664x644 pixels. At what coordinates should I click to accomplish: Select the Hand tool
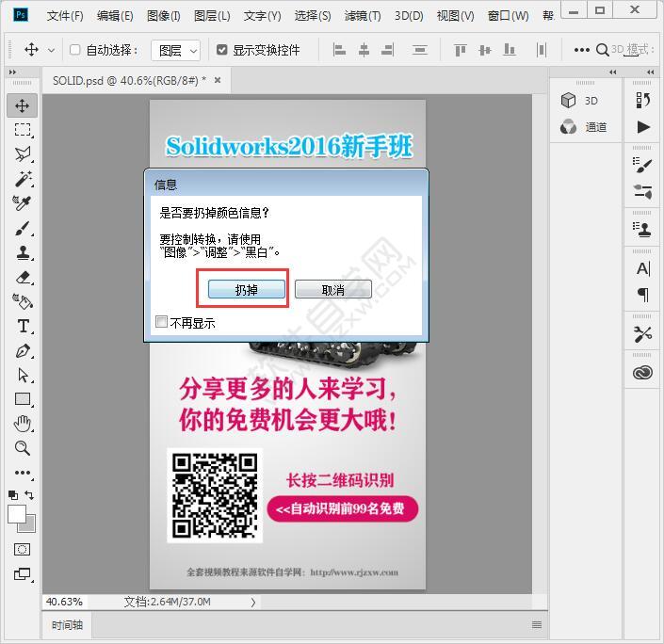pos(23,424)
